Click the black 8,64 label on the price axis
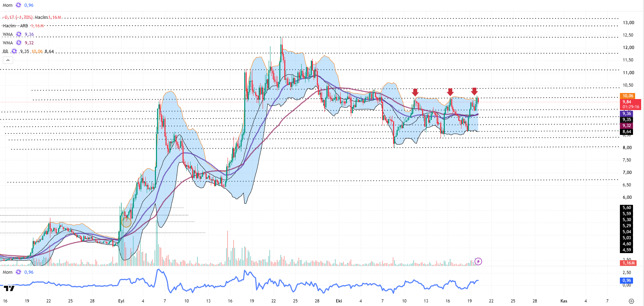 point(627,132)
